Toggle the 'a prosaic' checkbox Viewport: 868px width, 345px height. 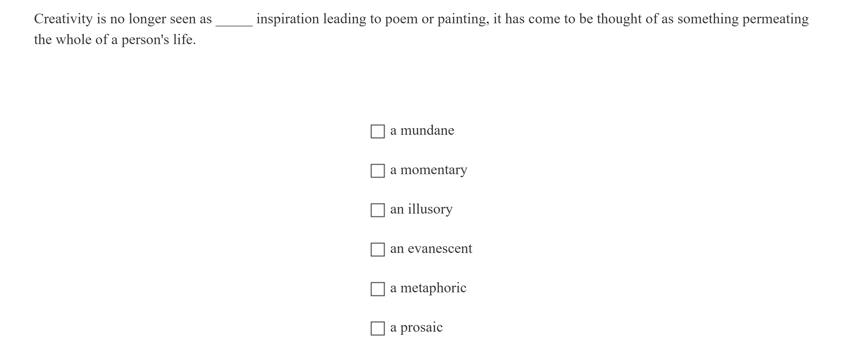click(377, 328)
